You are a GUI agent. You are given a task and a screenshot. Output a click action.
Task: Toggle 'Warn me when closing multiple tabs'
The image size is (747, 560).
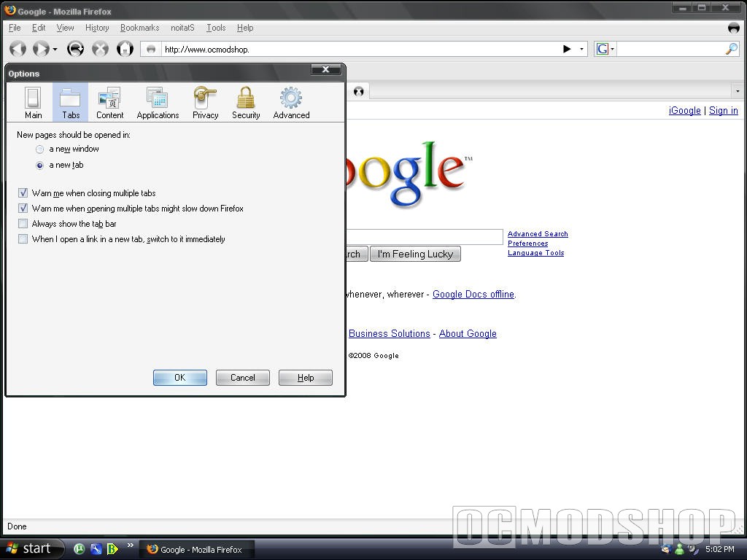point(23,192)
